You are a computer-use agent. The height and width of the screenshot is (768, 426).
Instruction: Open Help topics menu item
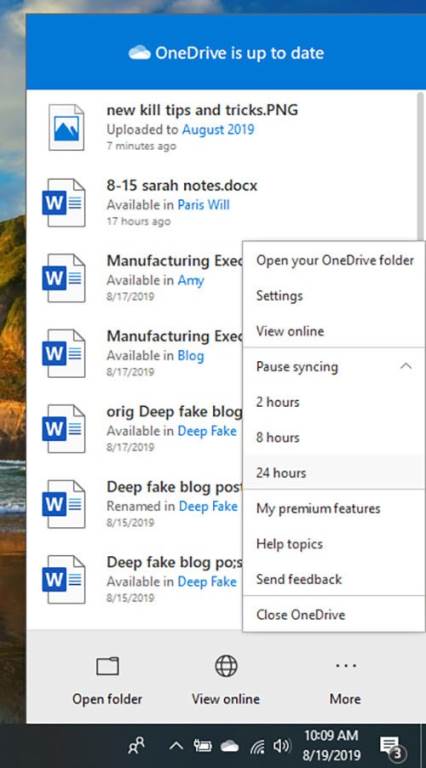[334, 544]
